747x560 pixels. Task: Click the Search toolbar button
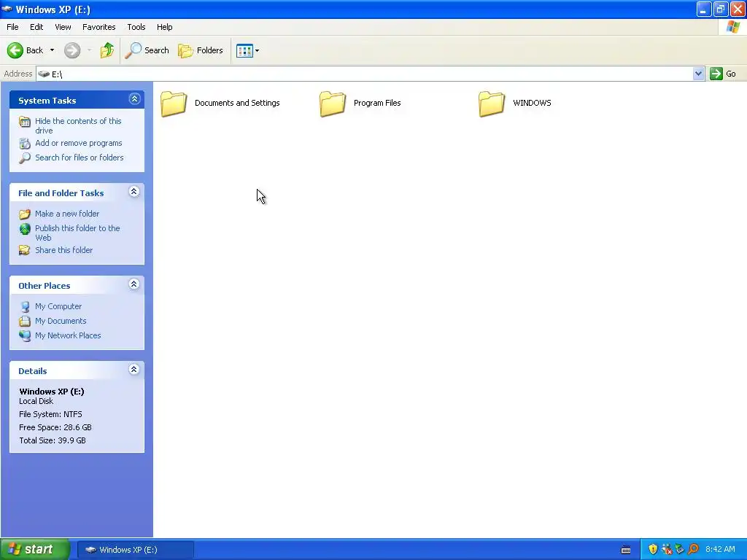pos(147,50)
